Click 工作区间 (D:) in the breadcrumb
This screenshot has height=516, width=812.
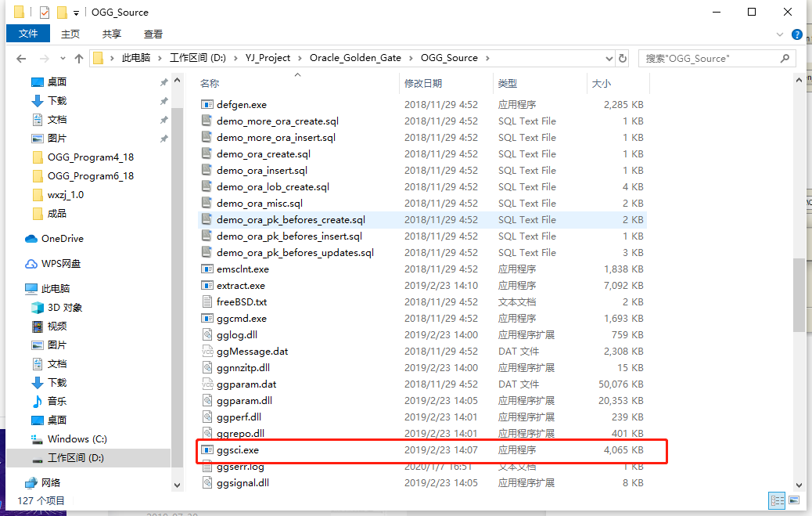pos(198,58)
